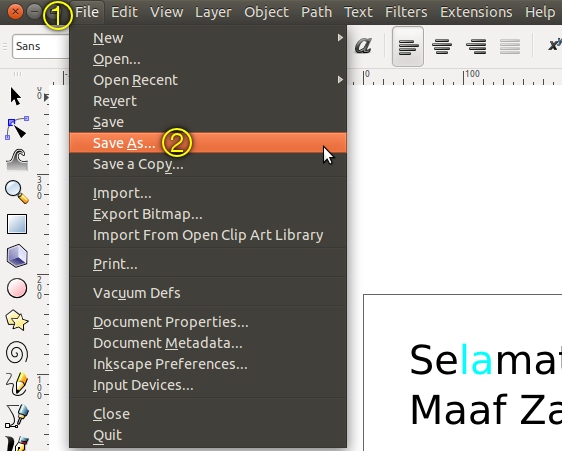The width and height of the screenshot is (562, 451).
Task: Select Revert menu entry
Action: point(208,101)
